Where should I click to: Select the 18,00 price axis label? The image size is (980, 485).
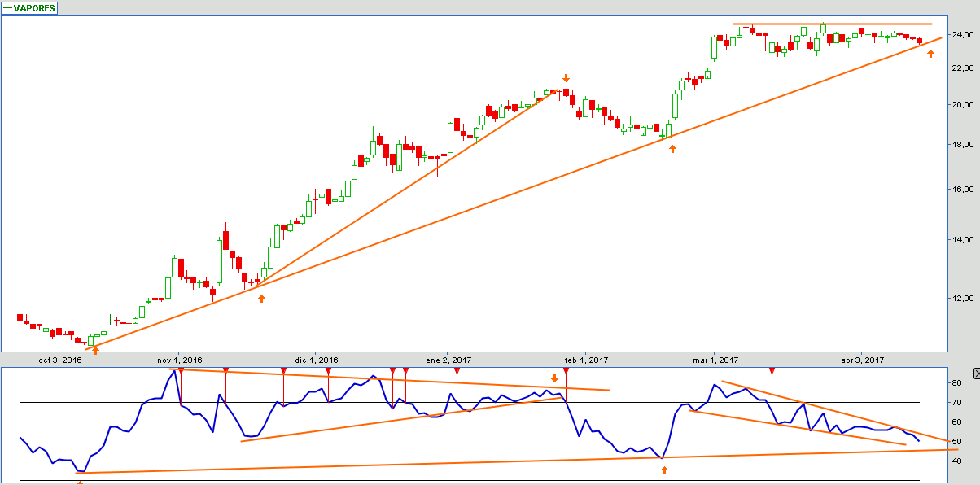point(965,145)
